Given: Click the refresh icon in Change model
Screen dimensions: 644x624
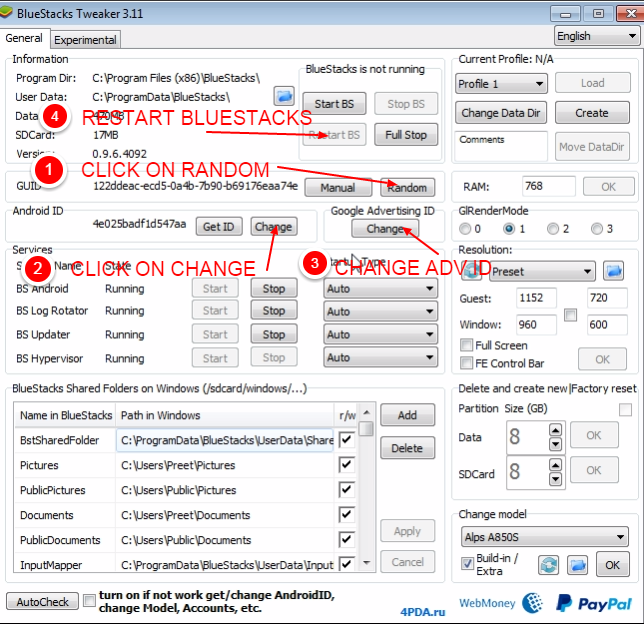Looking at the screenshot, I should click(549, 565).
